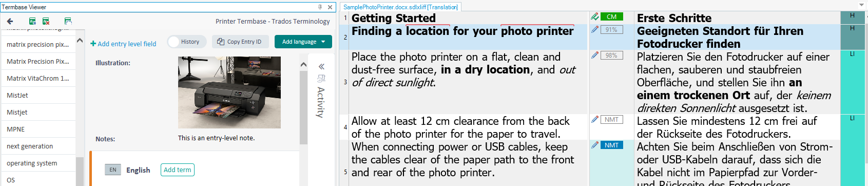868x186 pixels.
Task: Open the Add language dropdown
Action: (303, 42)
